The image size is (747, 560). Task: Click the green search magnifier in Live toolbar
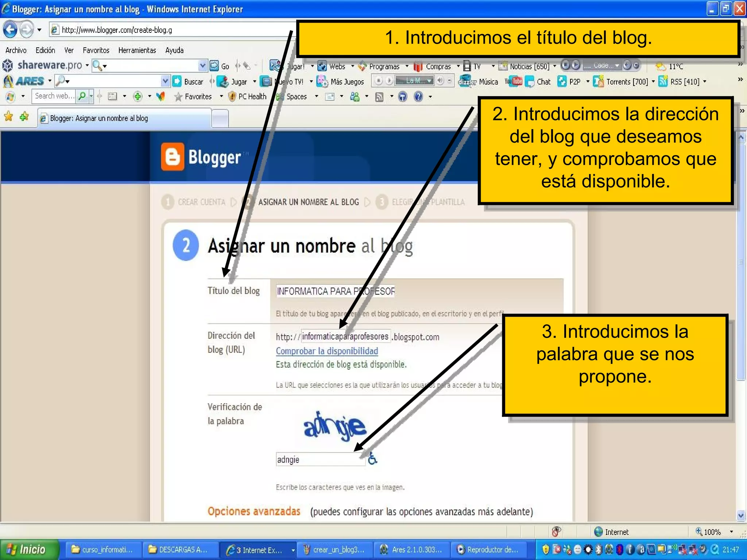82,96
